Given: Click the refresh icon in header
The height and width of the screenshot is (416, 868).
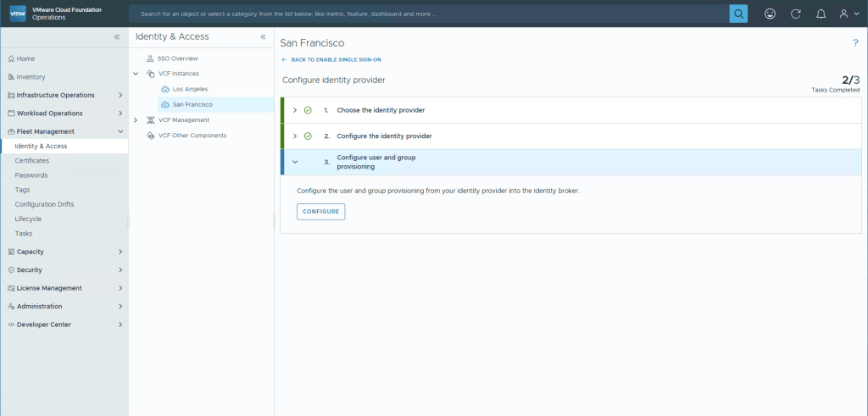Looking at the screenshot, I should point(795,14).
